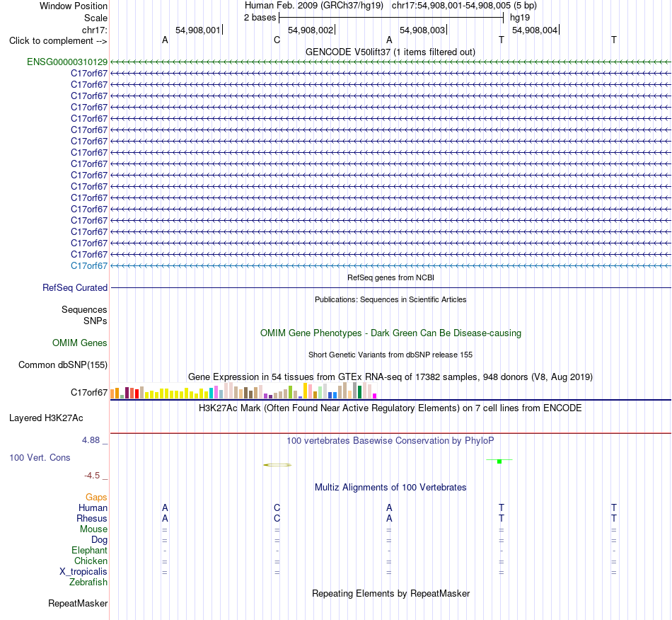This screenshot has height=620, width=672.
Task: Click position label 54,908,004
Action: tap(535, 30)
